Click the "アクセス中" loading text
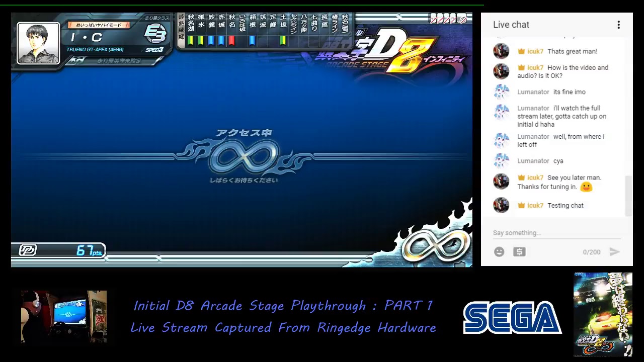Screen dimensions: 644x362 point(244,133)
